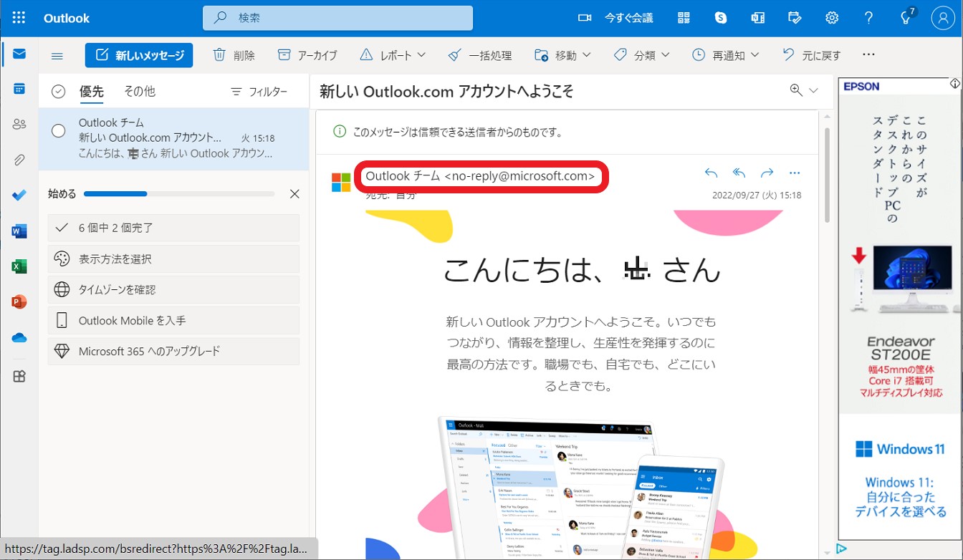Expand the 分類 dropdown
This screenshot has width=963, height=560.
(642, 55)
